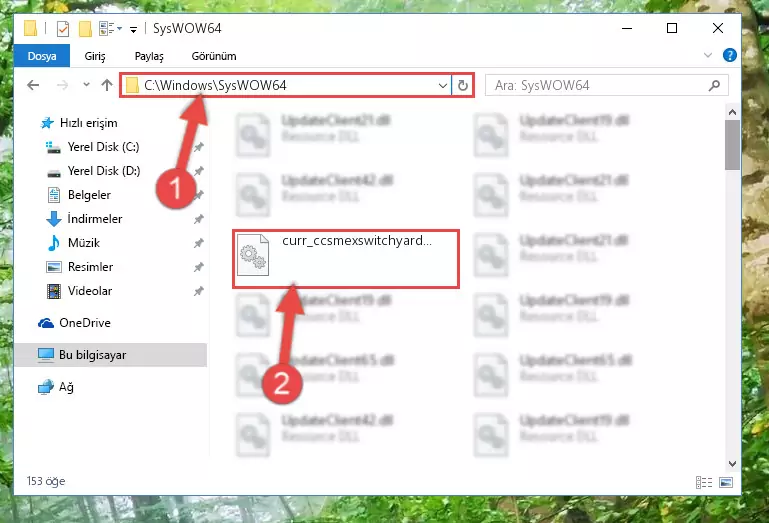
Task: Switch to details view layout icon
Action: 704,482
